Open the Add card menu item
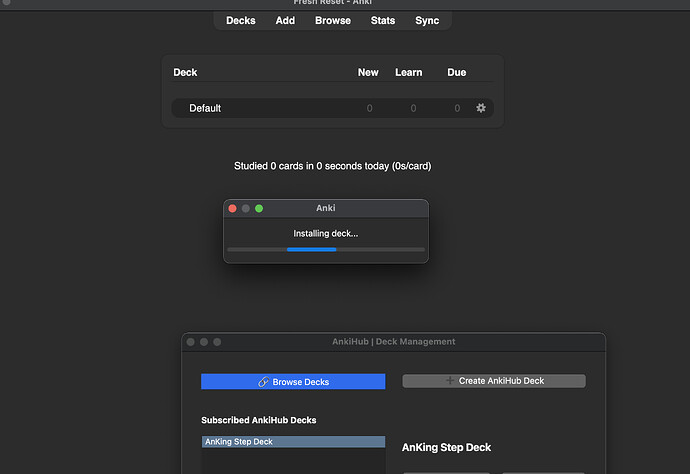Viewport: 690px width, 474px height. pyautogui.click(x=285, y=21)
